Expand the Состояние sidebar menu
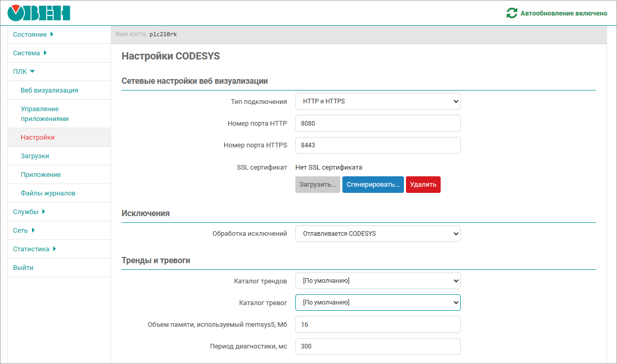The height and width of the screenshot is (364, 617). [33, 35]
